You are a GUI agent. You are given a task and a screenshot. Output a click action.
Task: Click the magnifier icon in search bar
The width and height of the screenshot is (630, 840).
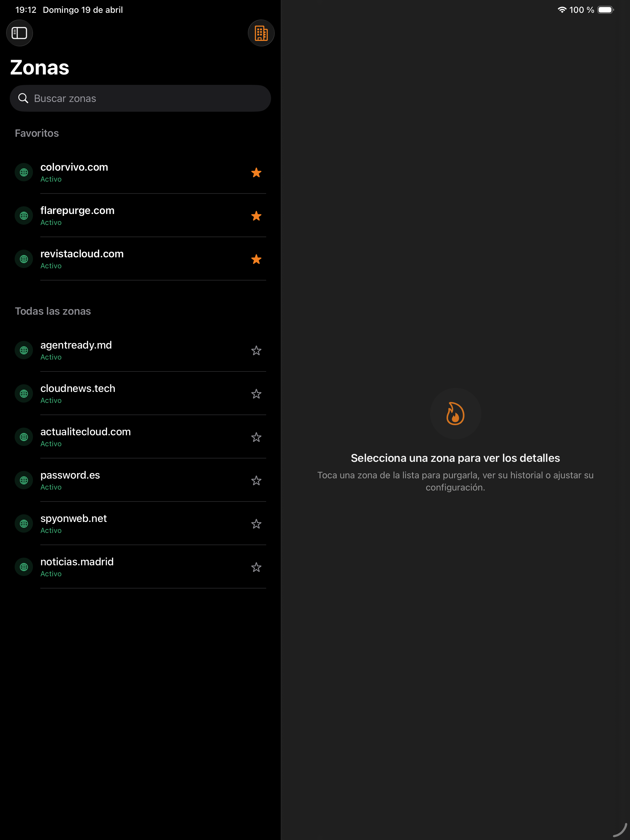[23, 98]
